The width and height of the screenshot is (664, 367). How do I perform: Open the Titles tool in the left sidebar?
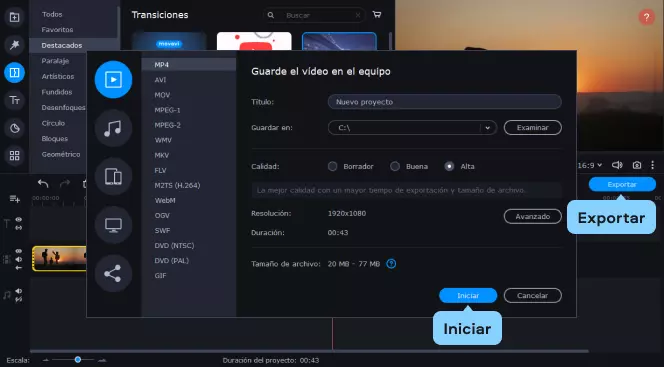(x=14, y=100)
